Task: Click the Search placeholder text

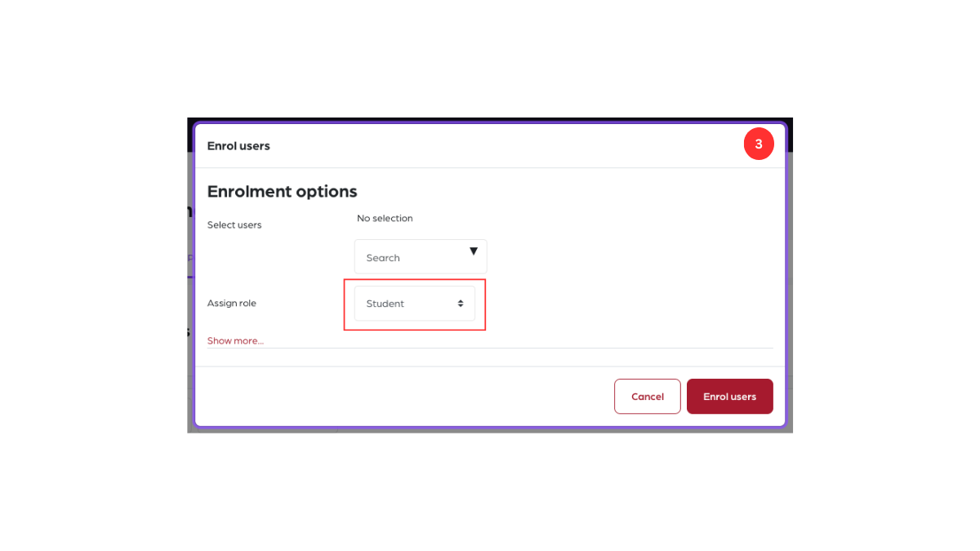Action: (x=383, y=258)
